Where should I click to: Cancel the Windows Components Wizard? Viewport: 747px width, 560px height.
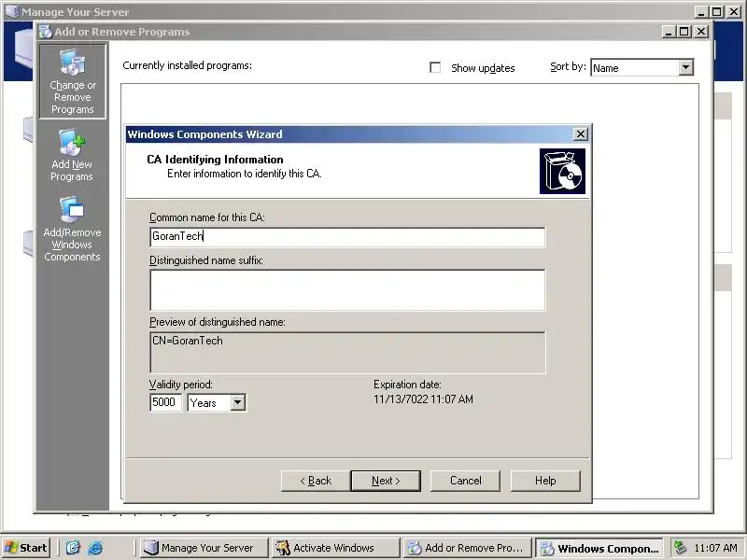(465, 481)
